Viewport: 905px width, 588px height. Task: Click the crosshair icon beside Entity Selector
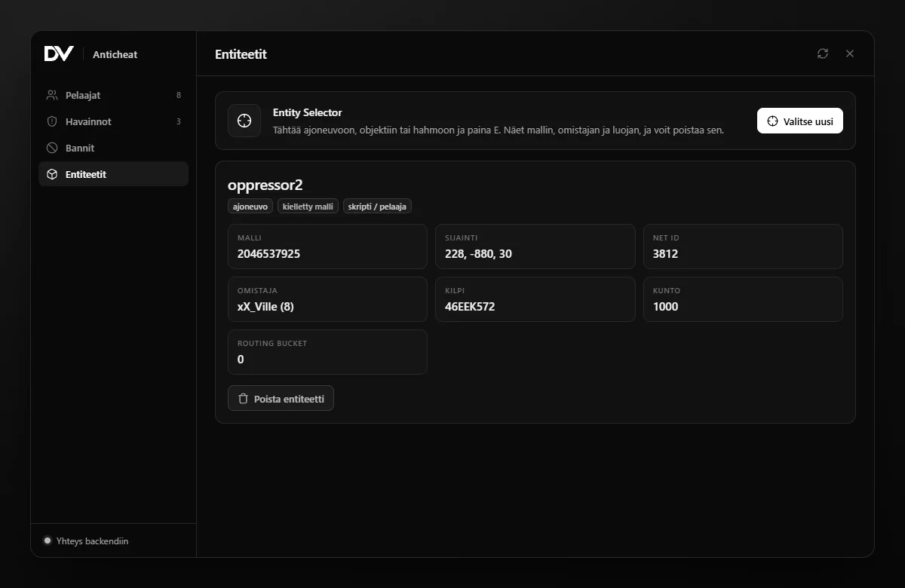point(244,121)
